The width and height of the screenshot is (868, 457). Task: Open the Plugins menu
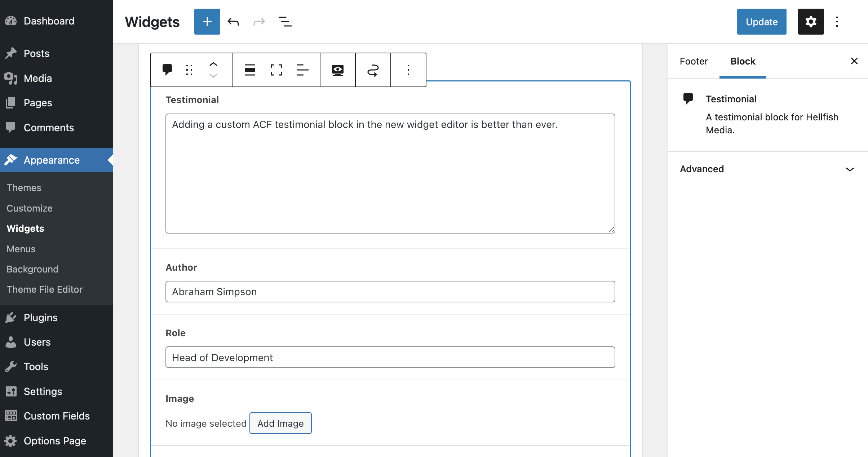tap(57, 318)
